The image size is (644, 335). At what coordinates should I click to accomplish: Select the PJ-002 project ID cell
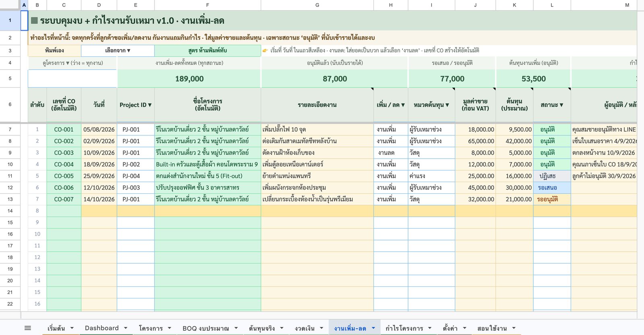[136, 164]
